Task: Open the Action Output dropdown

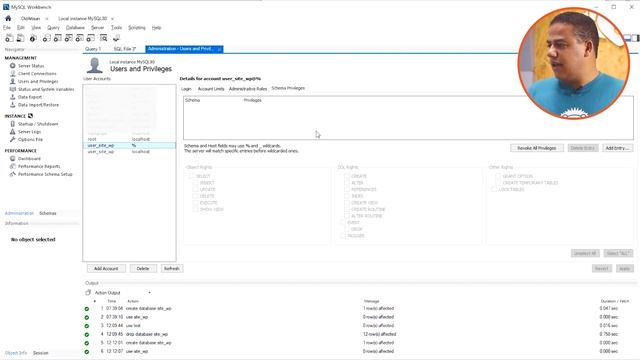Action: click(149, 293)
